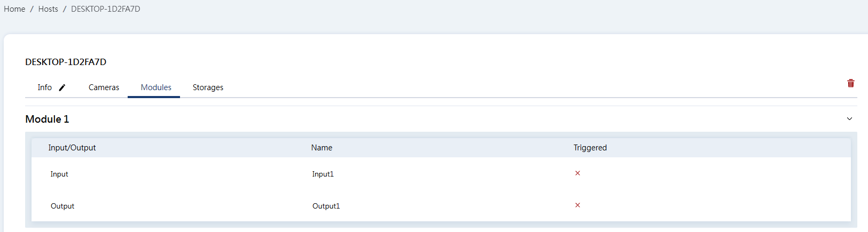
Task: Click the Triggered column header
Action: (590, 148)
